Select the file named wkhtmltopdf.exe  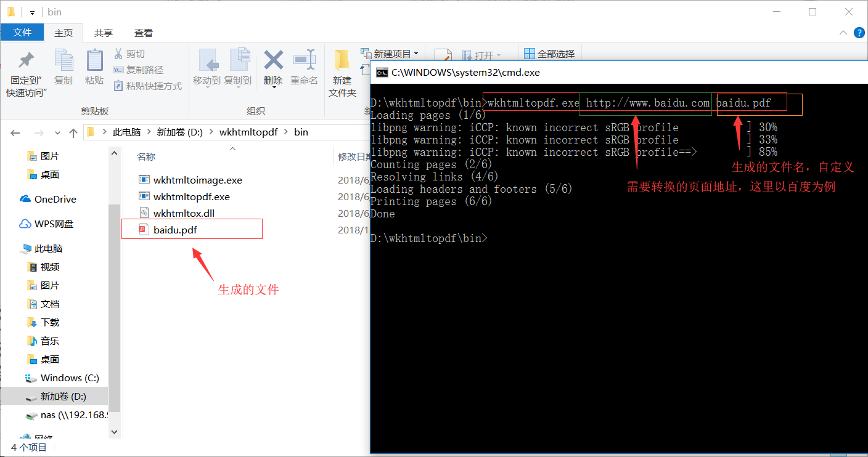[192, 197]
